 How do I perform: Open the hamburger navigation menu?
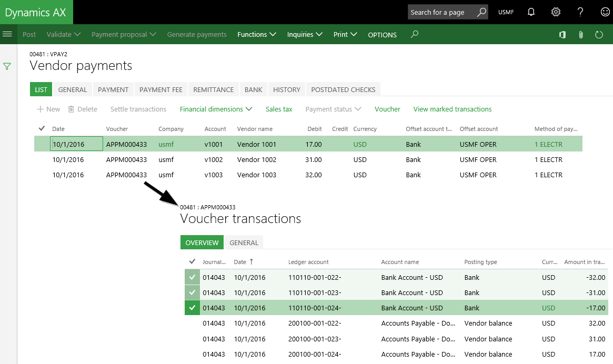click(x=7, y=34)
